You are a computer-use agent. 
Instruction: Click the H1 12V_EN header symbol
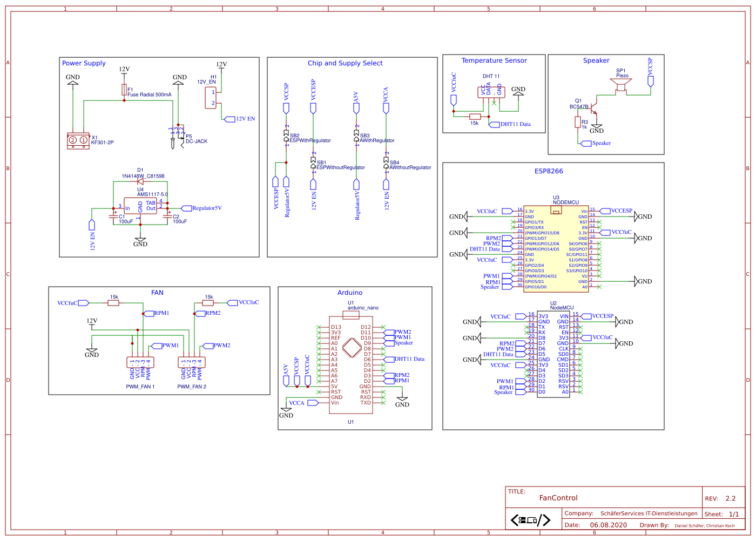[x=211, y=98]
